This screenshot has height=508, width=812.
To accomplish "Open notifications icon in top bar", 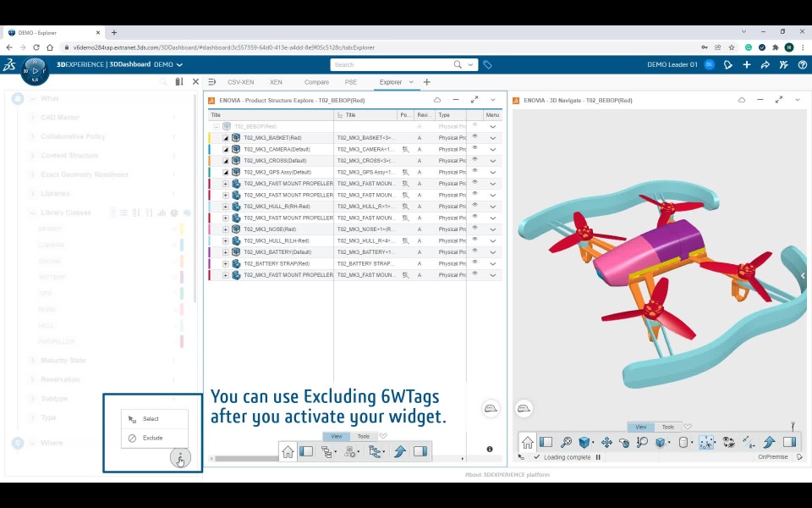I will tap(728, 65).
